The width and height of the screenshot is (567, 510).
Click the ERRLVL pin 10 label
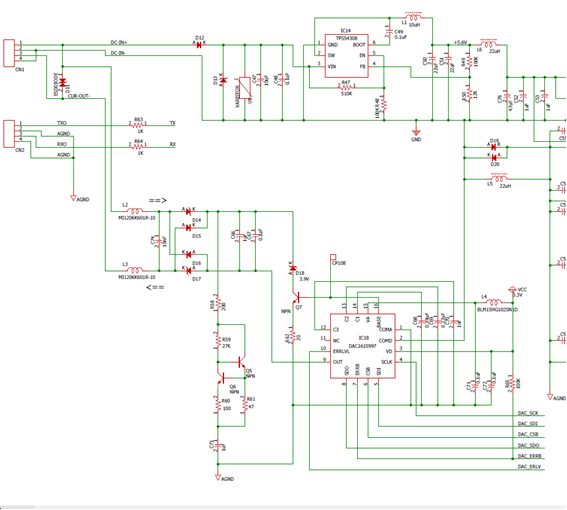[x=341, y=351]
